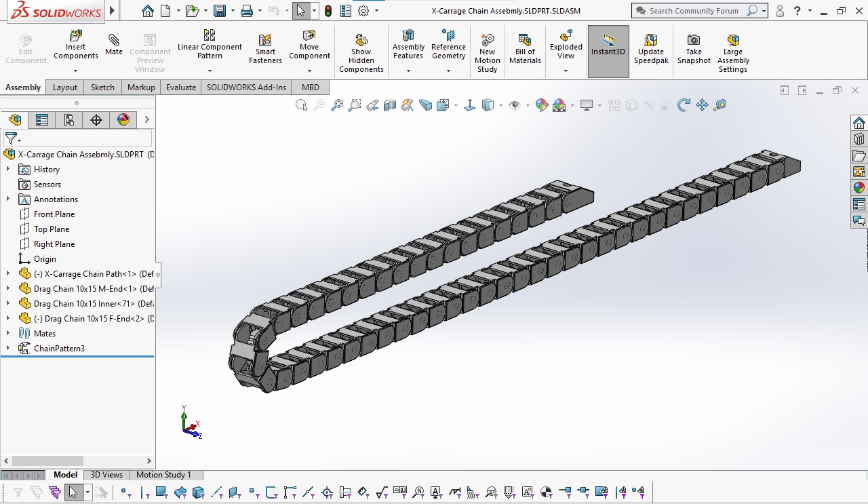Select the Mate tool
This screenshot has width=868, height=504.
(114, 45)
